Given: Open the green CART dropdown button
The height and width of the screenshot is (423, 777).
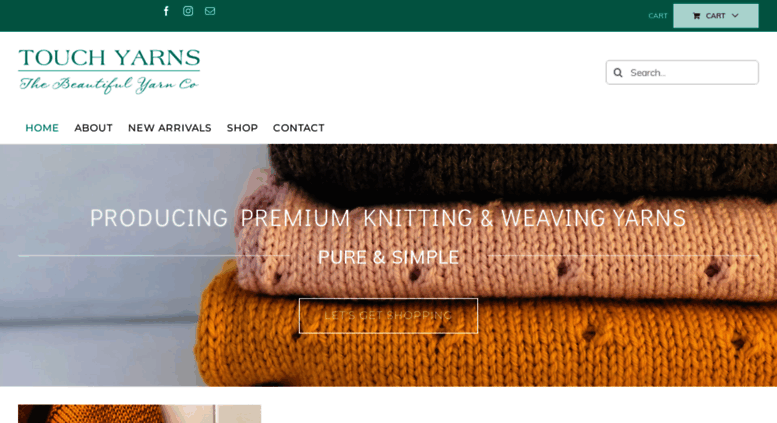Looking at the screenshot, I should click(x=716, y=16).
